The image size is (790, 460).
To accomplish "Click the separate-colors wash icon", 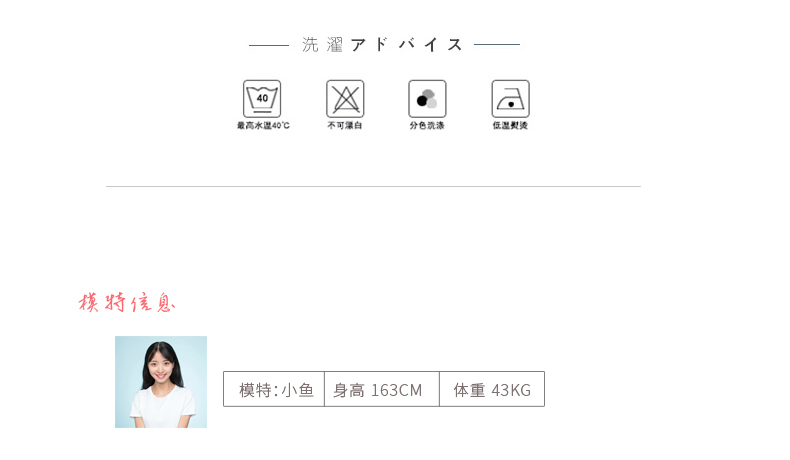I will pos(427,99).
